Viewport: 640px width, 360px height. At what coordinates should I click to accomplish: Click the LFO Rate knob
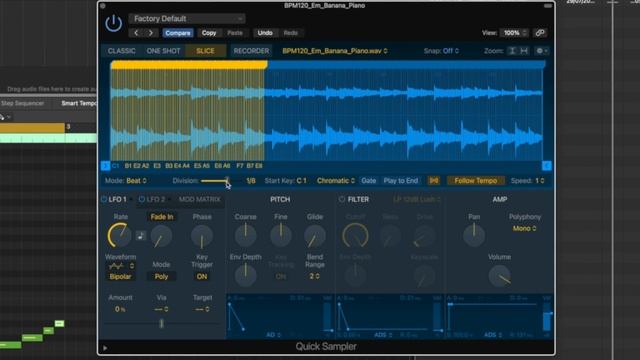point(119,236)
